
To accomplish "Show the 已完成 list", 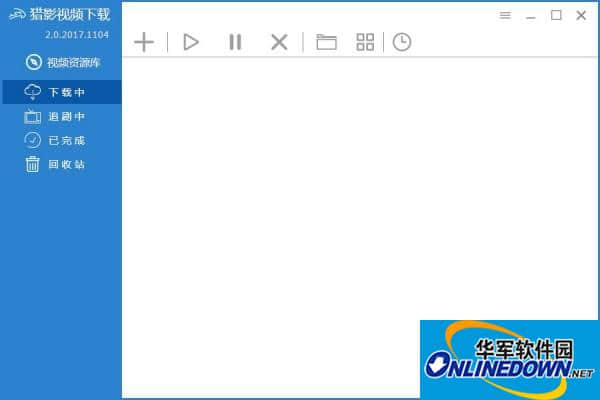I will pos(55,140).
